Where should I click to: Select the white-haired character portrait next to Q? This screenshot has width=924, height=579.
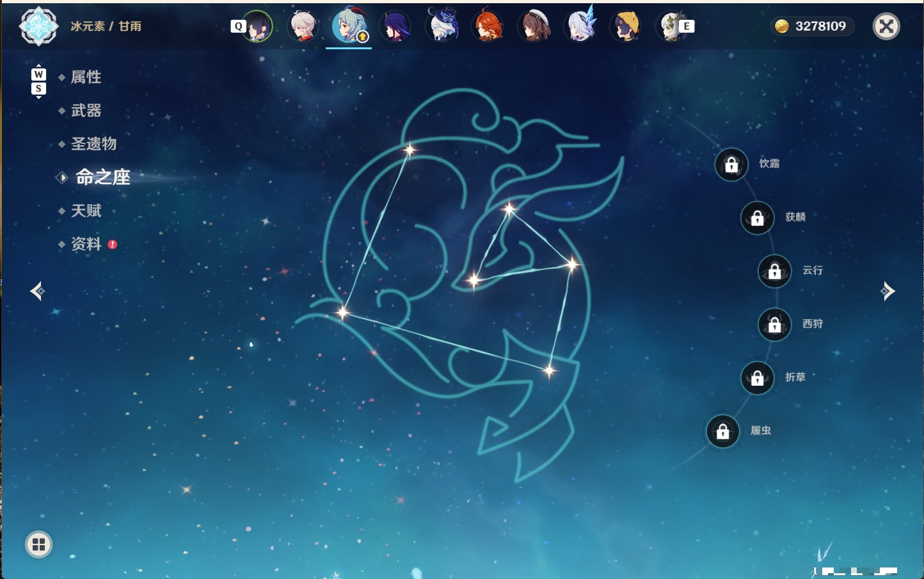(x=302, y=26)
